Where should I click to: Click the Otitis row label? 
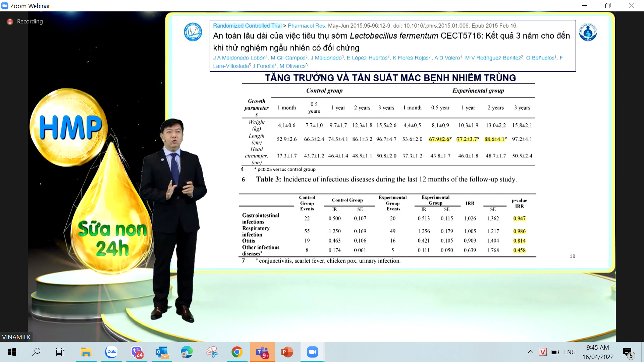coord(249,241)
